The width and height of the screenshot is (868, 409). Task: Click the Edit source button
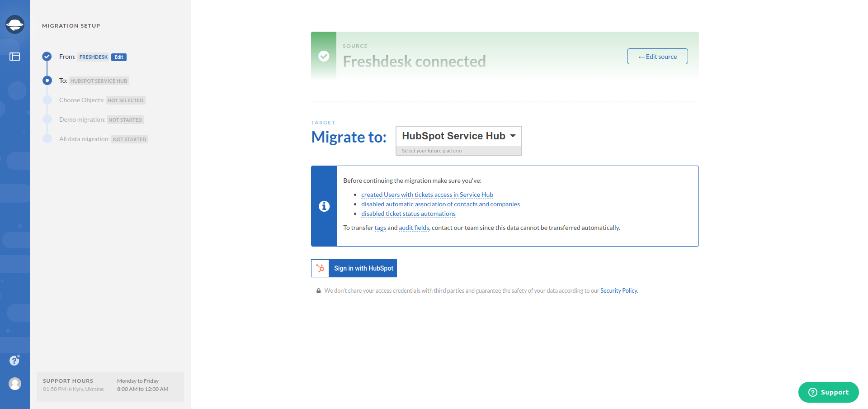click(x=657, y=57)
